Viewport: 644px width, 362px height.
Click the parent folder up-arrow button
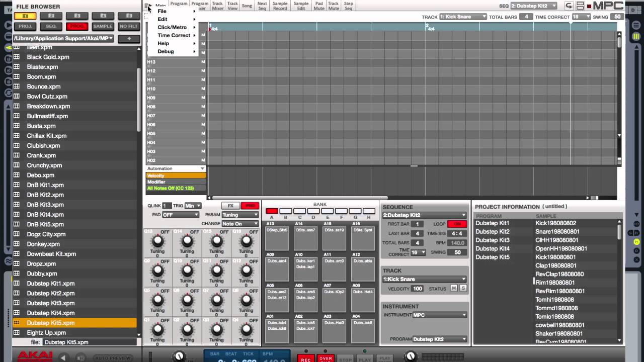click(x=129, y=39)
